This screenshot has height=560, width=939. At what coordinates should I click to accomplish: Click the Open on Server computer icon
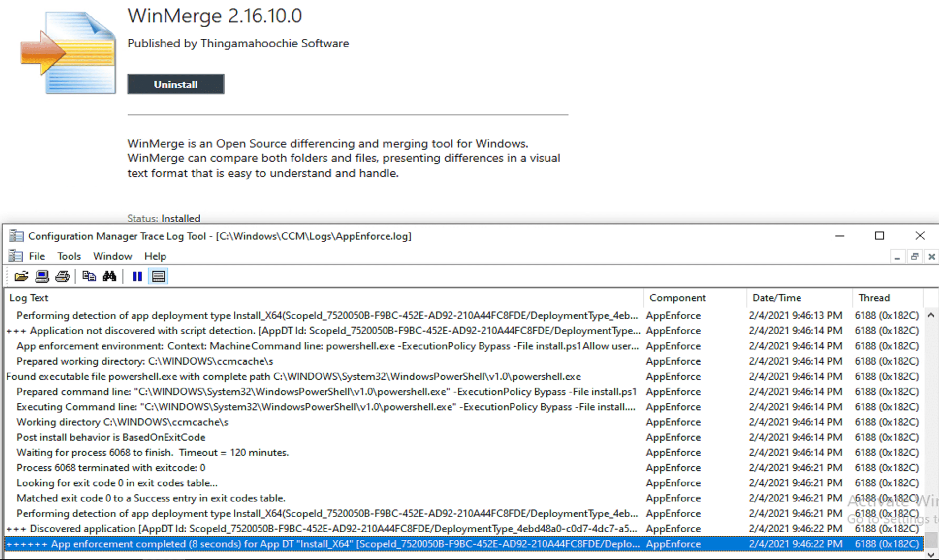42,276
